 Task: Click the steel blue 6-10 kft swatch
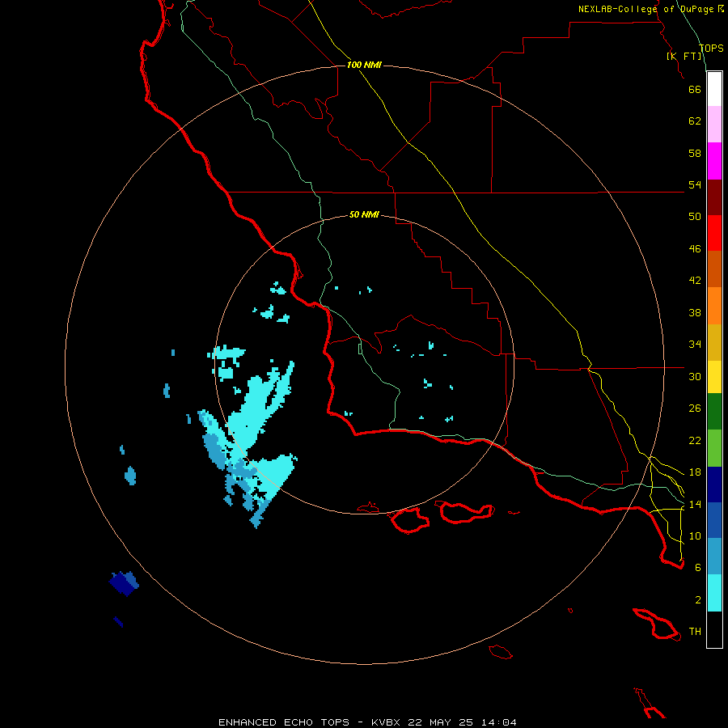(714, 557)
